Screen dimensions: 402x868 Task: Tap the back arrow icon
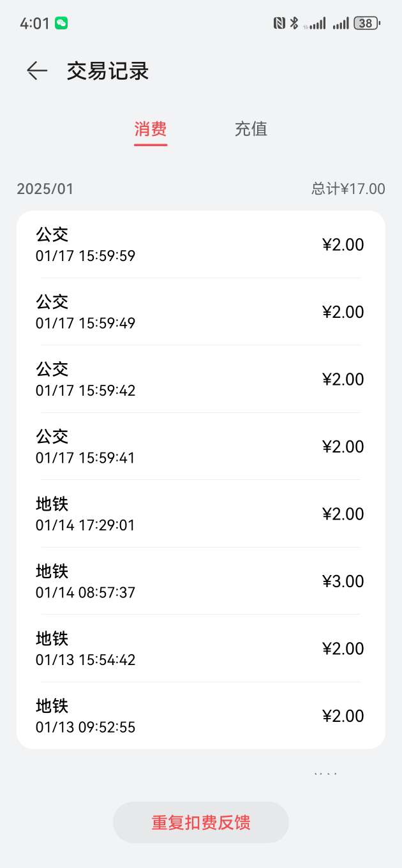[37, 71]
